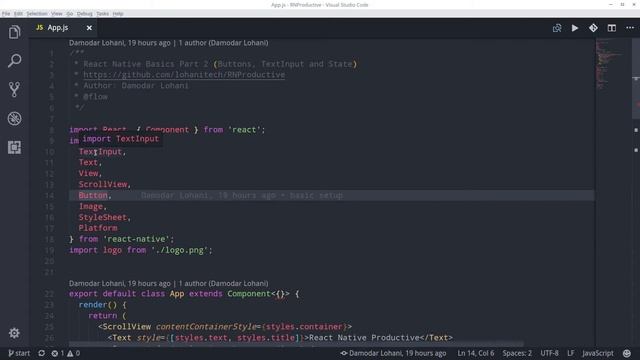Click the 'start' git branch in the status bar
The width and height of the screenshot is (640, 360).
[x=19, y=353]
